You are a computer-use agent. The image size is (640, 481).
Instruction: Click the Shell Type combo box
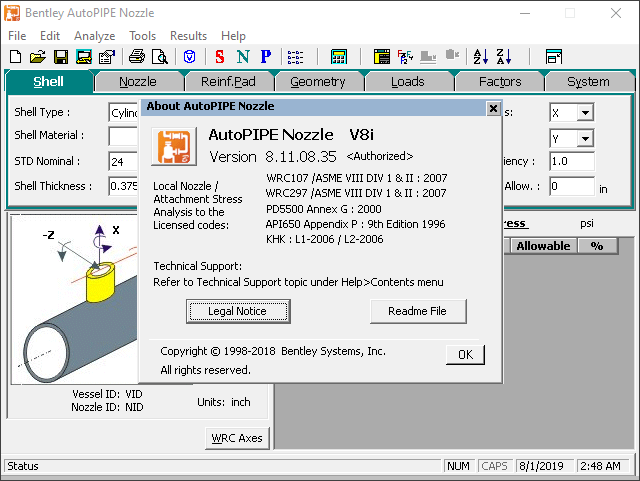[x=124, y=113]
